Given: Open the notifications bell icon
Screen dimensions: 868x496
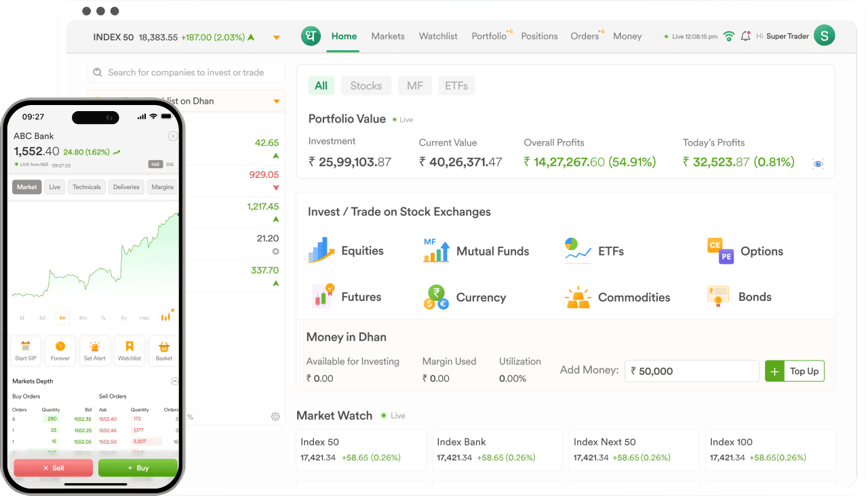Looking at the screenshot, I should point(746,37).
